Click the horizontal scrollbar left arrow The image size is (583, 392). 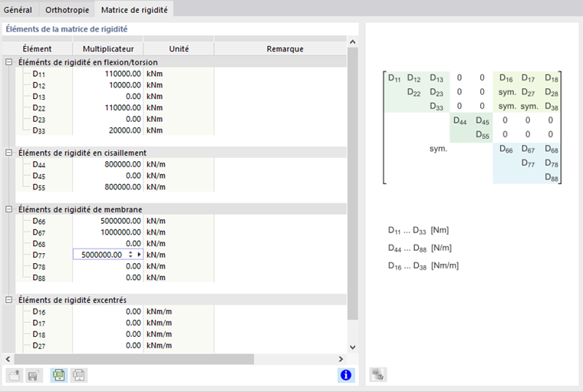click(8, 359)
